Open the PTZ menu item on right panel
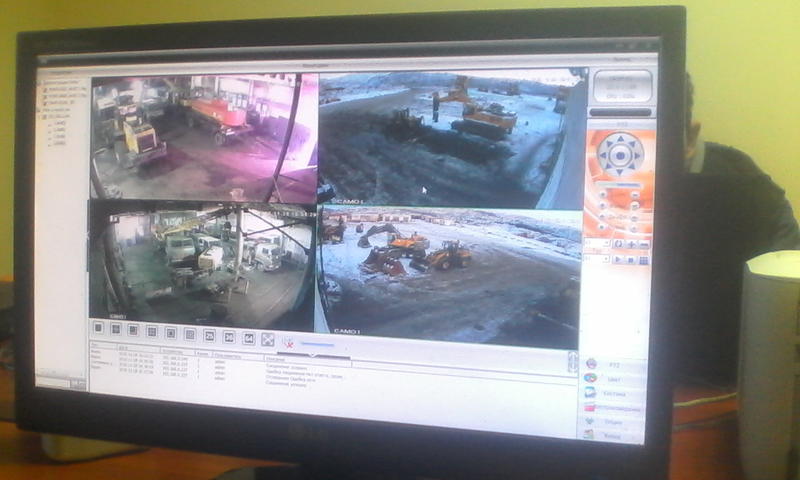 click(614, 365)
